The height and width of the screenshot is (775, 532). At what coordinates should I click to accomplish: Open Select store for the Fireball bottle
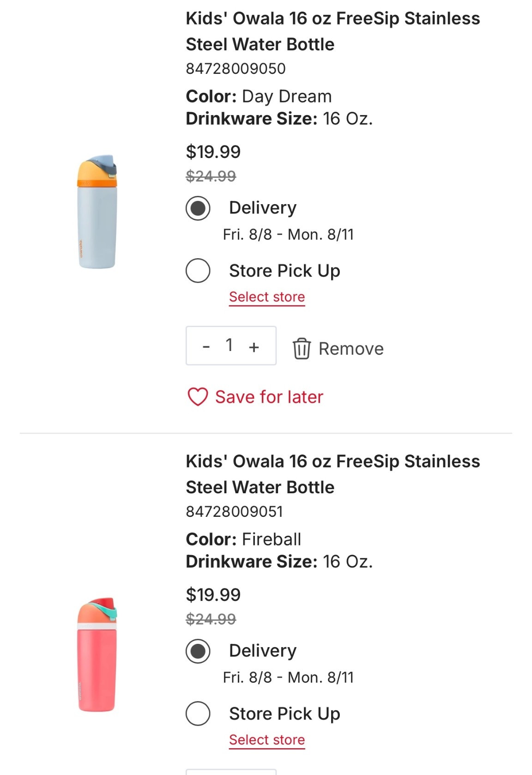coord(267,739)
